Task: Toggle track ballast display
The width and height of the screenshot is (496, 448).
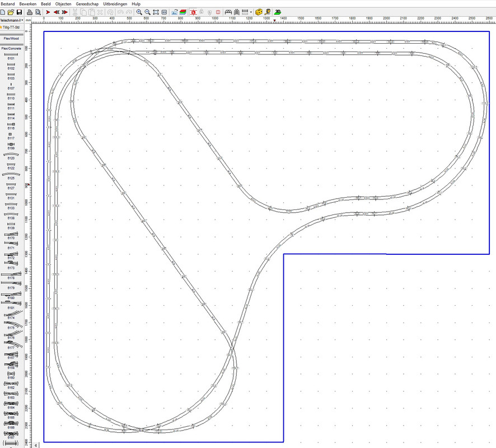Action: tap(237, 12)
